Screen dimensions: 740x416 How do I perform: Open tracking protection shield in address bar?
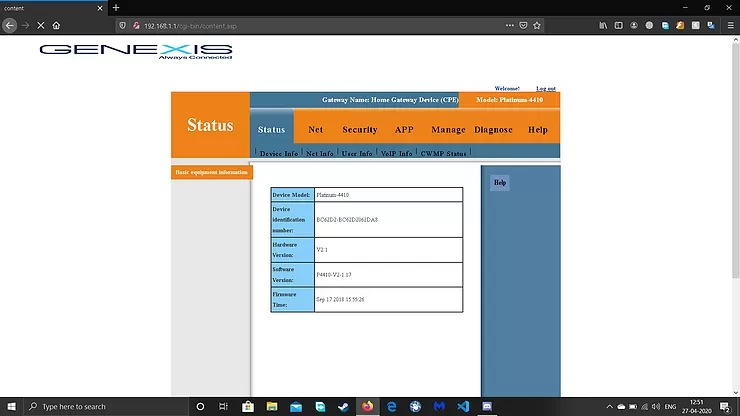coord(122,26)
